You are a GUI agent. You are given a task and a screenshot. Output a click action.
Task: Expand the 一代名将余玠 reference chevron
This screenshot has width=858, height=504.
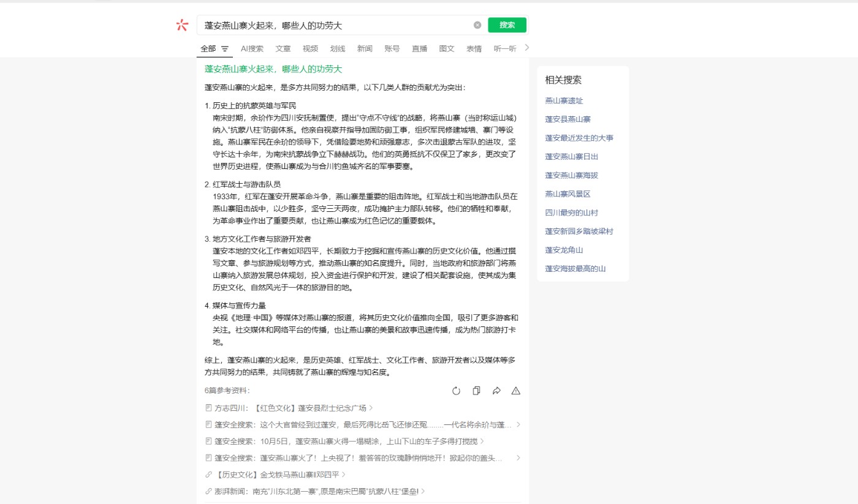518,424
